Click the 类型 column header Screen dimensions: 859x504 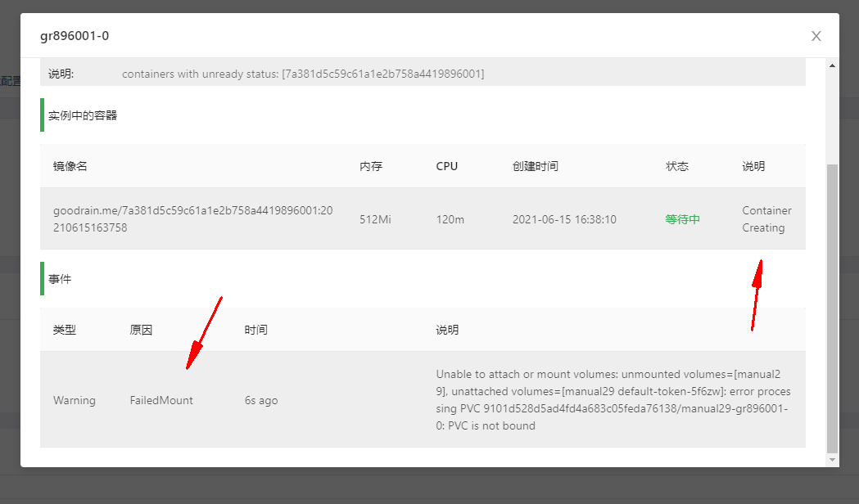65,330
